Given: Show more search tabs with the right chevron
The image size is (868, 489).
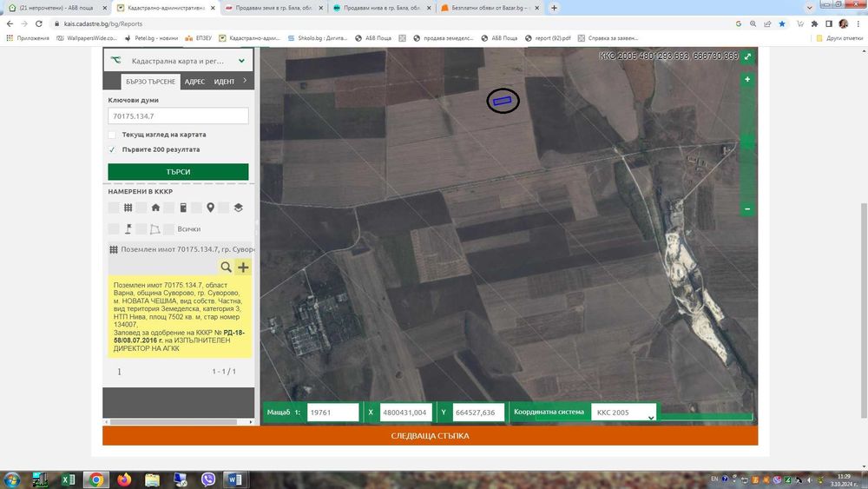Looking at the screenshot, I should (245, 80).
